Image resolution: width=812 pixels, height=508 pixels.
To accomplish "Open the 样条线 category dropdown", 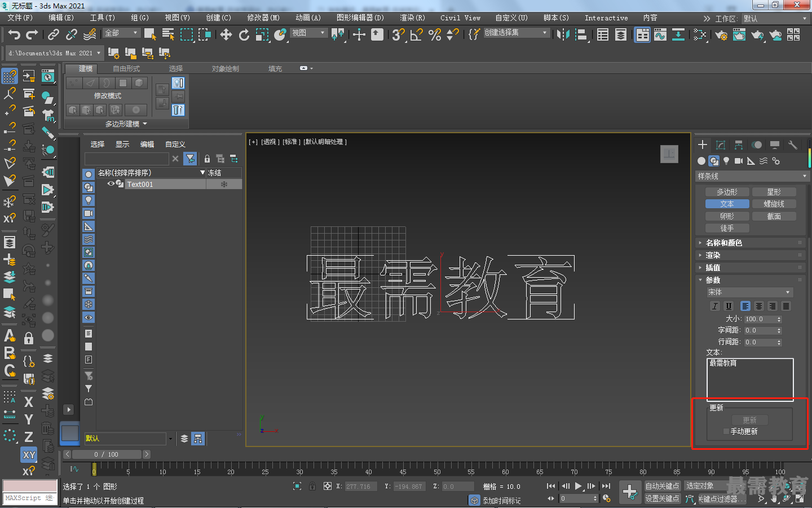I will pos(752,176).
